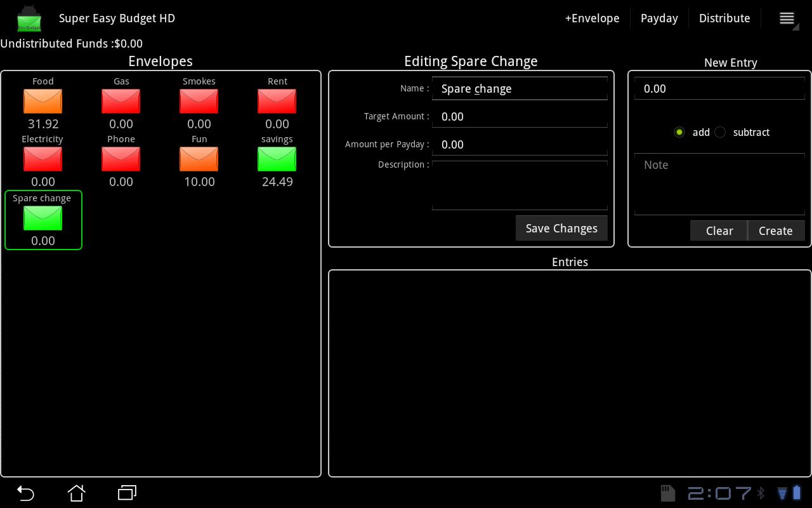Tap the Android home icon

tap(76, 493)
